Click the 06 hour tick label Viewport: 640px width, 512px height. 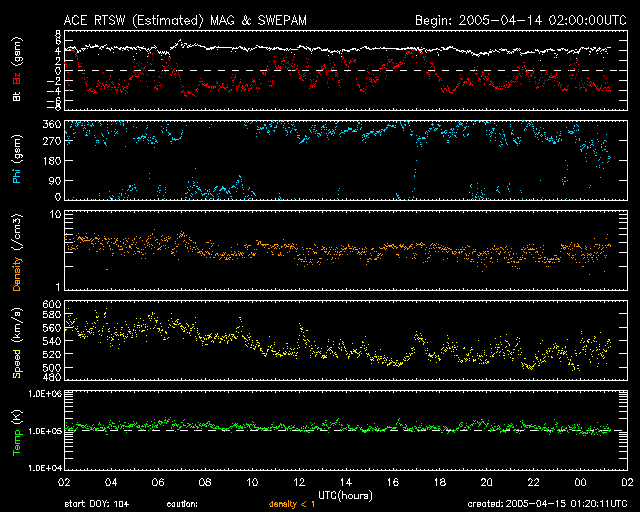(158, 482)
